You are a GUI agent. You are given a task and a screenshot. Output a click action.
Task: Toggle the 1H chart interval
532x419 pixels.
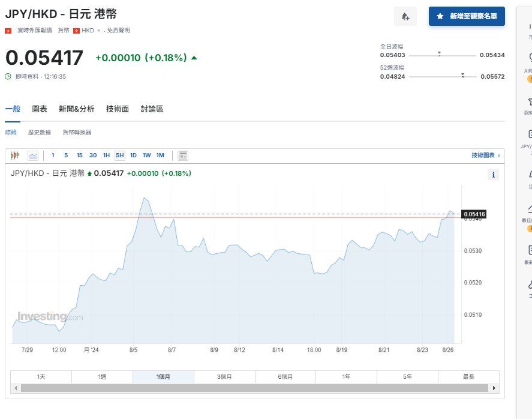point(106,155)
